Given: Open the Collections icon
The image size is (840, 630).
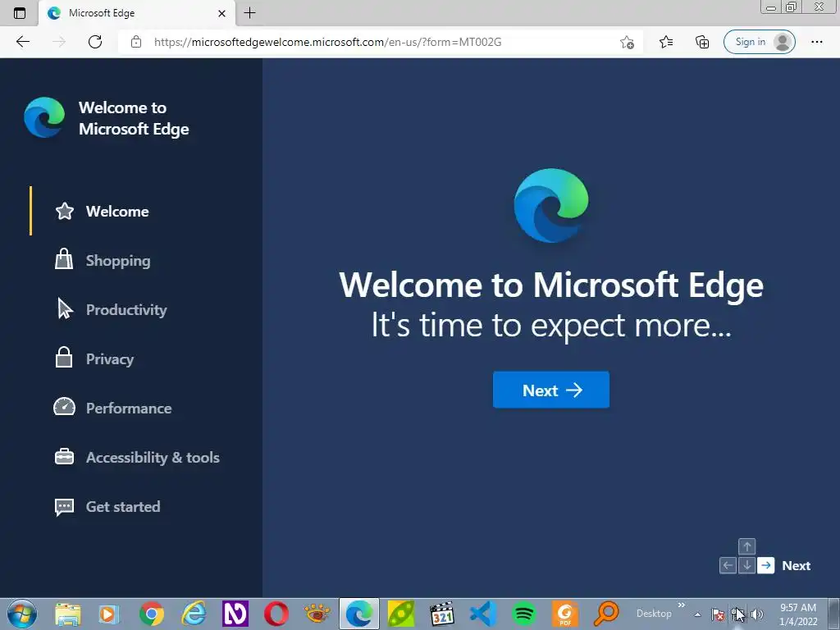Looking at the screenshot, I should click(702, 42).
